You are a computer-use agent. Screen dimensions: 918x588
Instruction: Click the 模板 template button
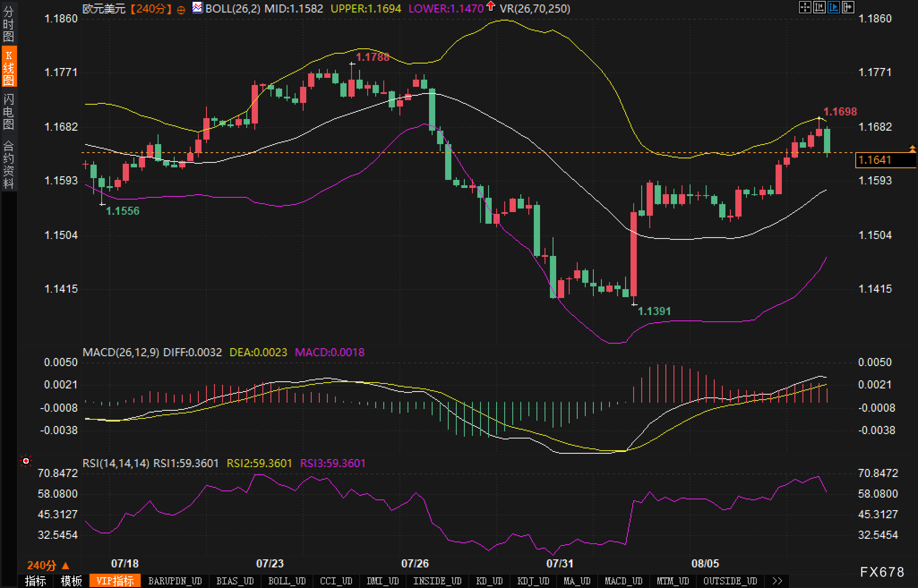[x=71, y=581]
